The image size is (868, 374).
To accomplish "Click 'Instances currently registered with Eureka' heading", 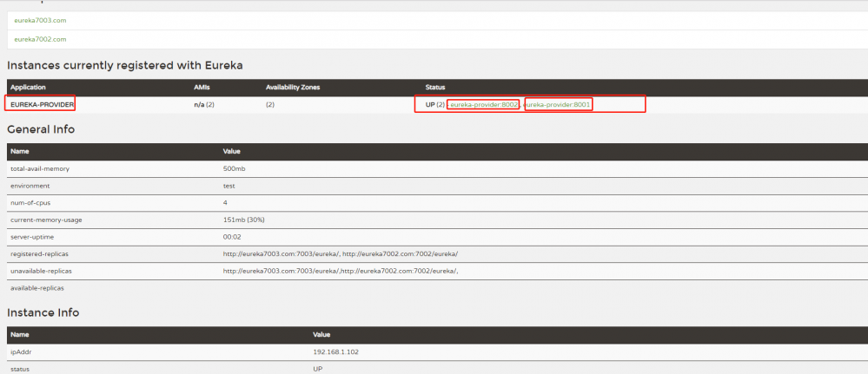I will (x=125, y=66).
